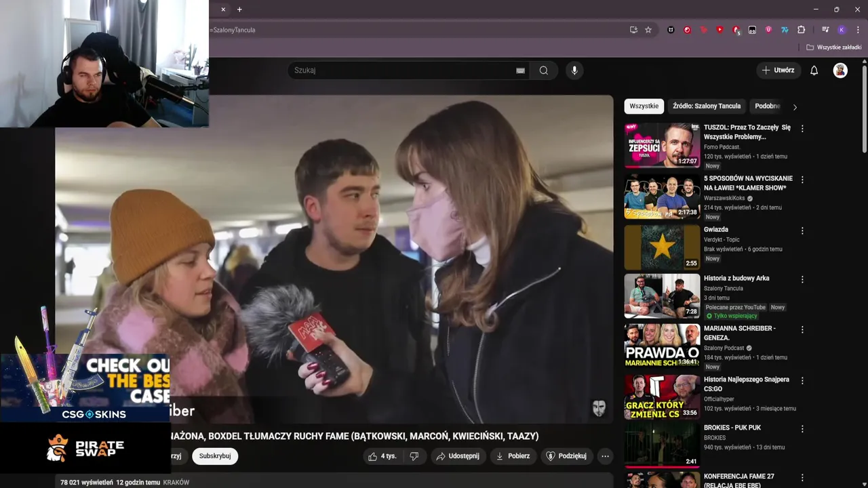Open Historia Najlepszego Snajpera CS:GO title
Screen dimensions: 868x488
point(747,384)
